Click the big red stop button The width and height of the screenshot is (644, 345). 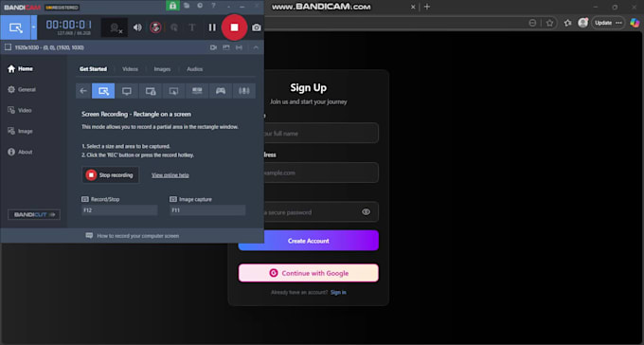tap(234, 27)
